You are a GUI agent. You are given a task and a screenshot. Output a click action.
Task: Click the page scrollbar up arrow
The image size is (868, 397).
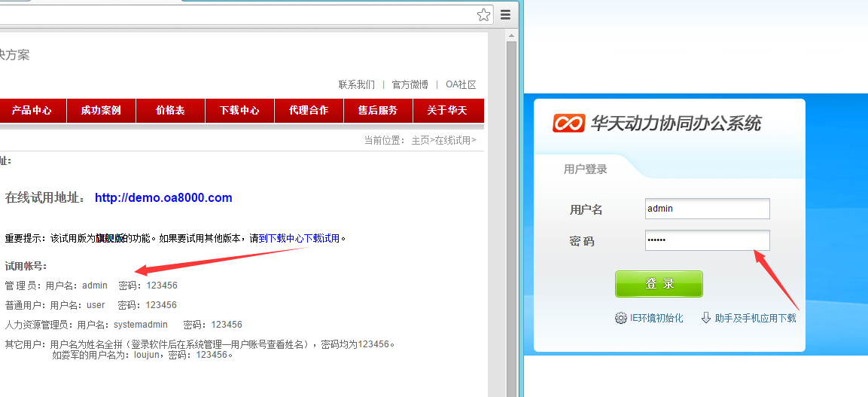click(511, 37)
